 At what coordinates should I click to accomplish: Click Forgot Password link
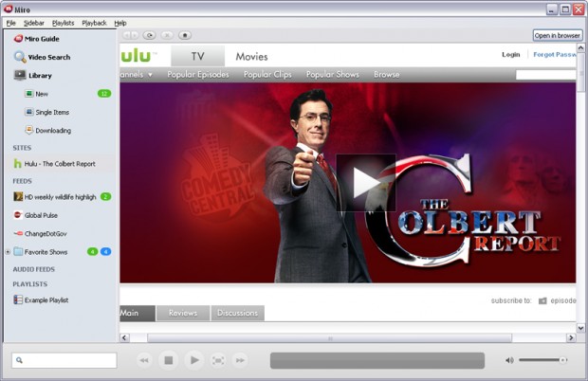point(554,55)
